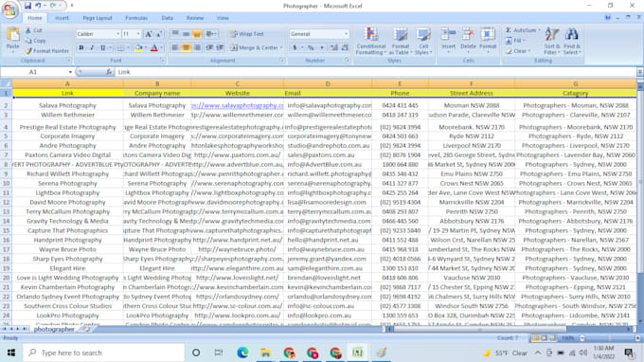Toggle align text left
Viewport: 644px width, 362px height.
pyautogui.click(x=175, y=47)
